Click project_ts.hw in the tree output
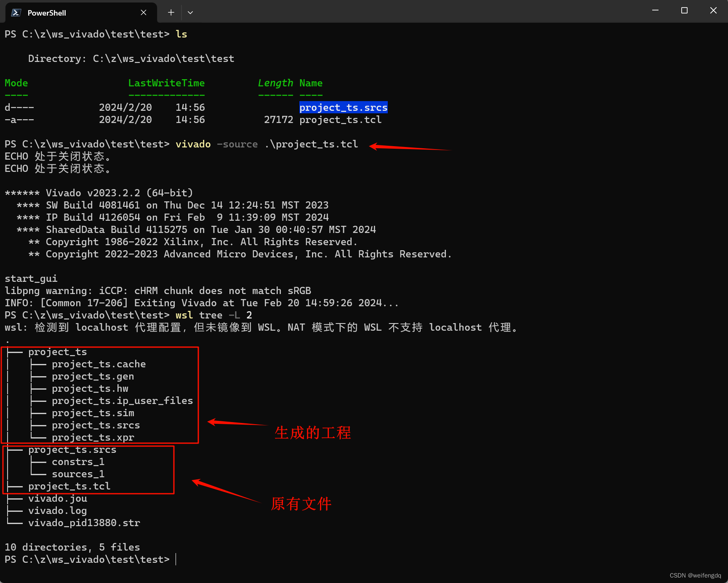 tap(90, 388)
